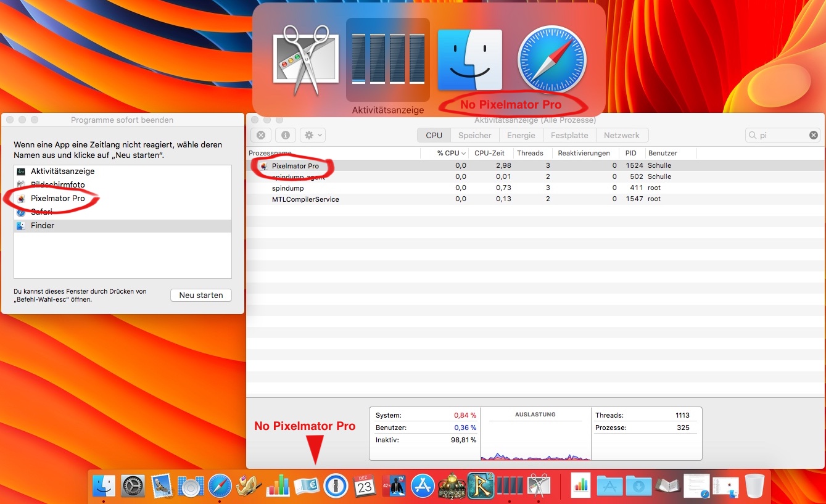Launch BioShock 2 from the Dock
Image resolution: width=826 pixels, height=504 pixels.
tap(452, 486)
